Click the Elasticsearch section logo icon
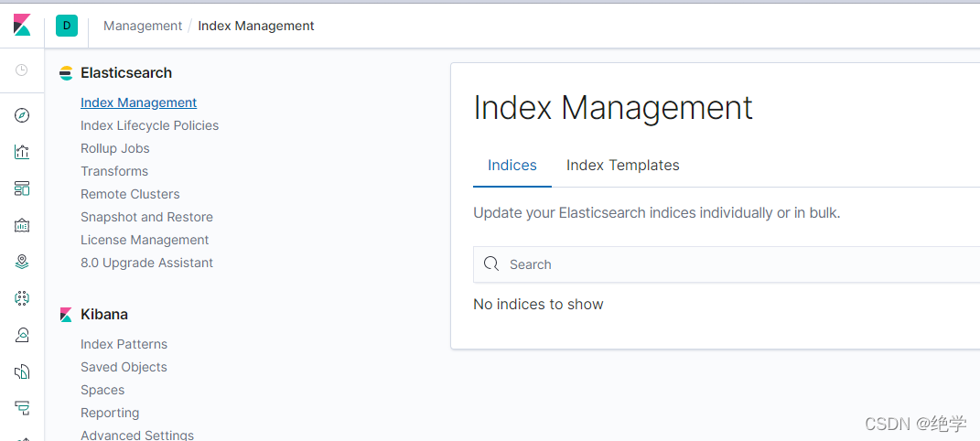 [x=66, y=73]
